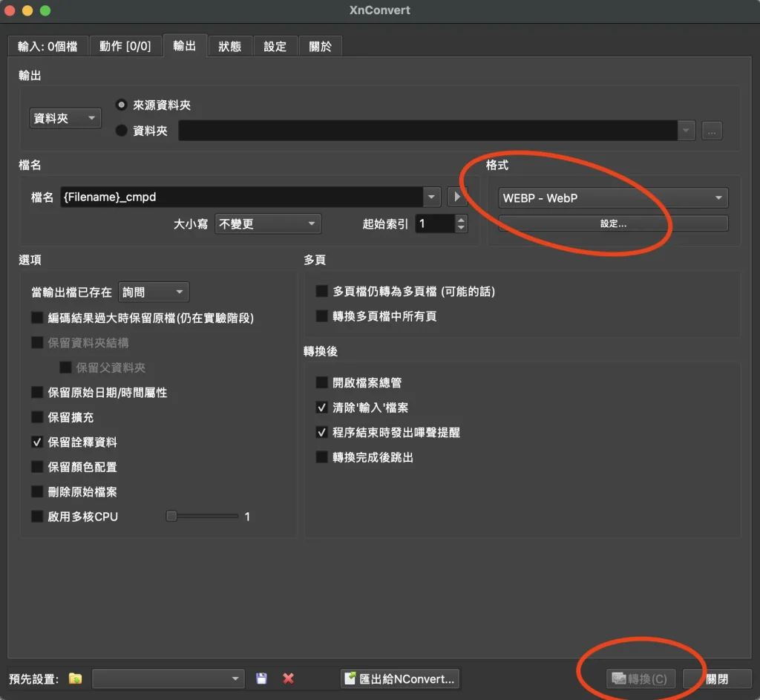760x700 pixels.
Task: Click the browse folder ellipsis button
Action: coord(711,131)
